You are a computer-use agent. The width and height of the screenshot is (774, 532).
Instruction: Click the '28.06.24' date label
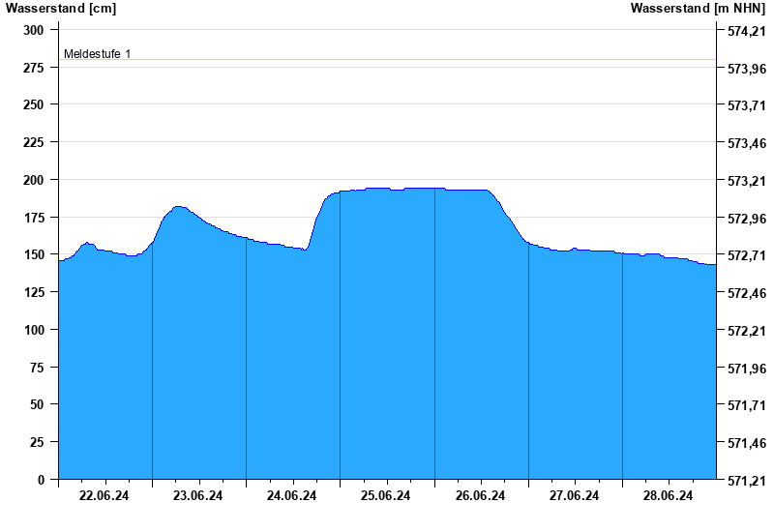click(x=668, y=495)
